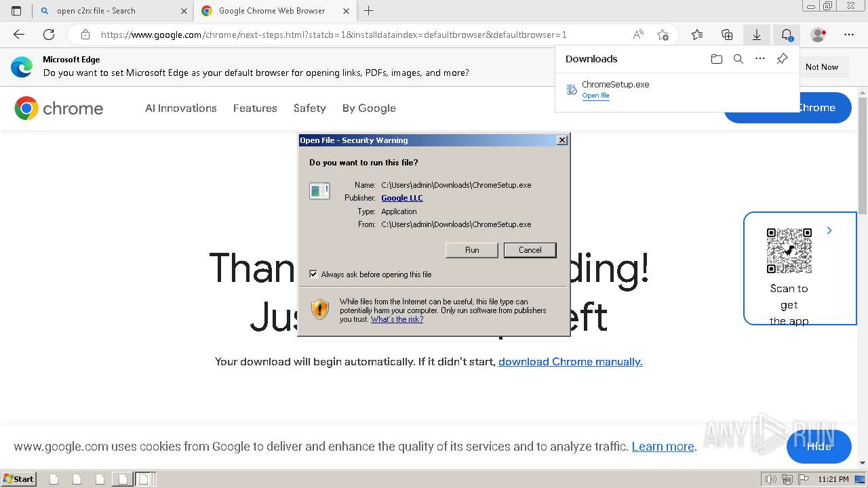Viewport: 868px width, 488px height.
Task: Open the Safety menu item
Action: coord(310,108)
